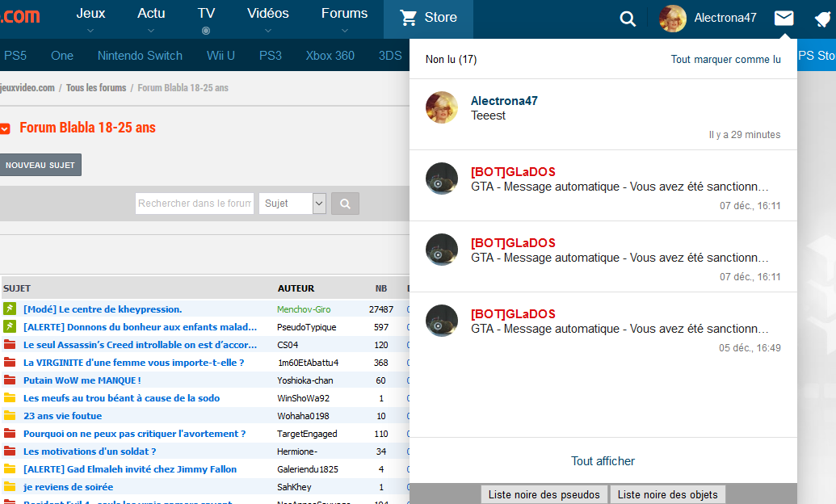Expand the Forums navigation menu

pos(344,18)
